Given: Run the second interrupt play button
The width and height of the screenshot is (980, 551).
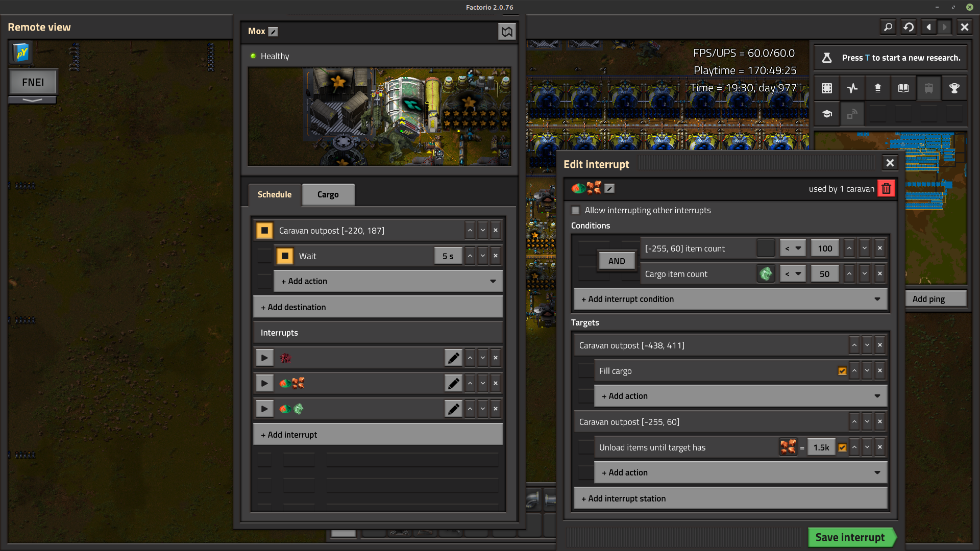Looking at the screenshot, I should pos(264,383).
